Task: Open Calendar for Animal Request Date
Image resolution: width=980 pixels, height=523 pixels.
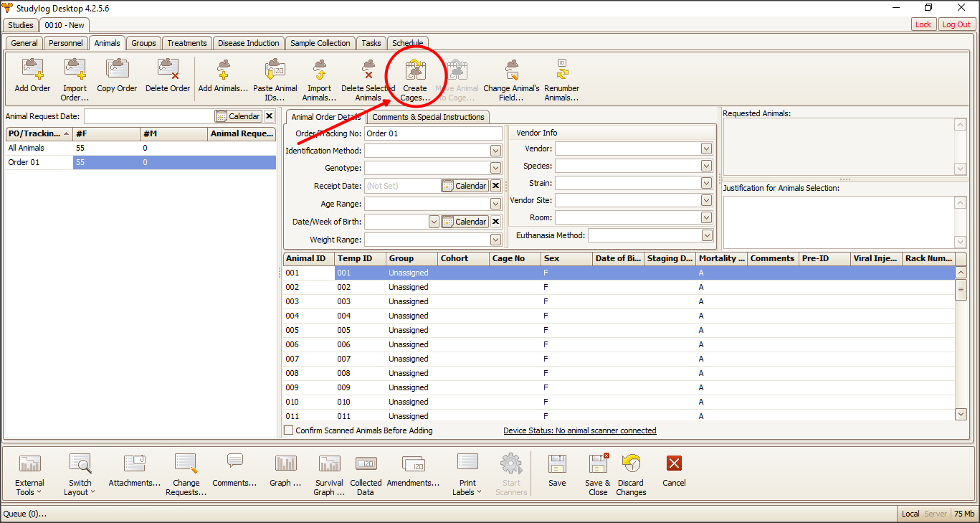Action: (238, 116)
